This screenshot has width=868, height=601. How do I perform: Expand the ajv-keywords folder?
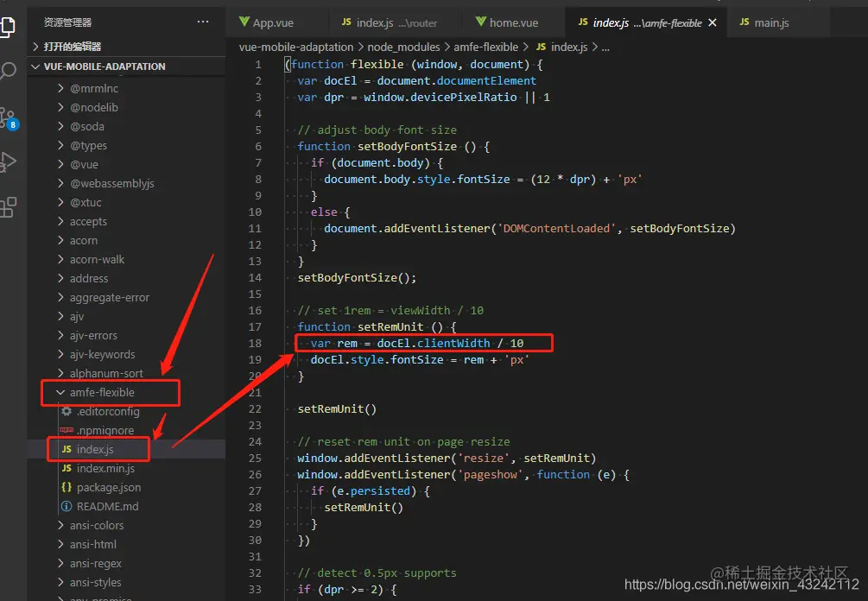pos(126,354)
